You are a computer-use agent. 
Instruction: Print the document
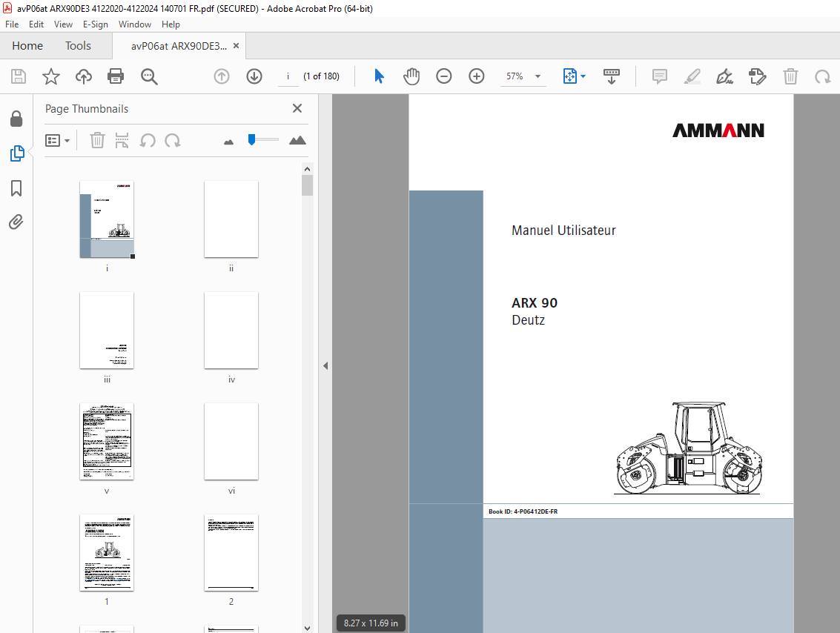coord(116,76)
